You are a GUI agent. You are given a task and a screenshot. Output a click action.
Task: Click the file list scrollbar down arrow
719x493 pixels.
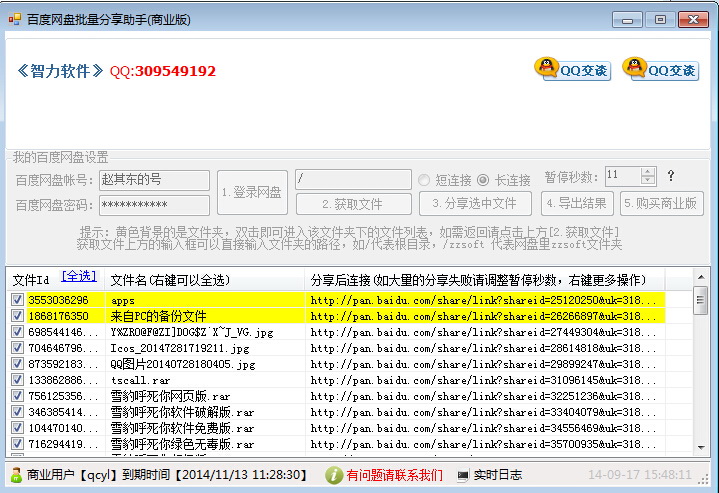tap(701, 452)
